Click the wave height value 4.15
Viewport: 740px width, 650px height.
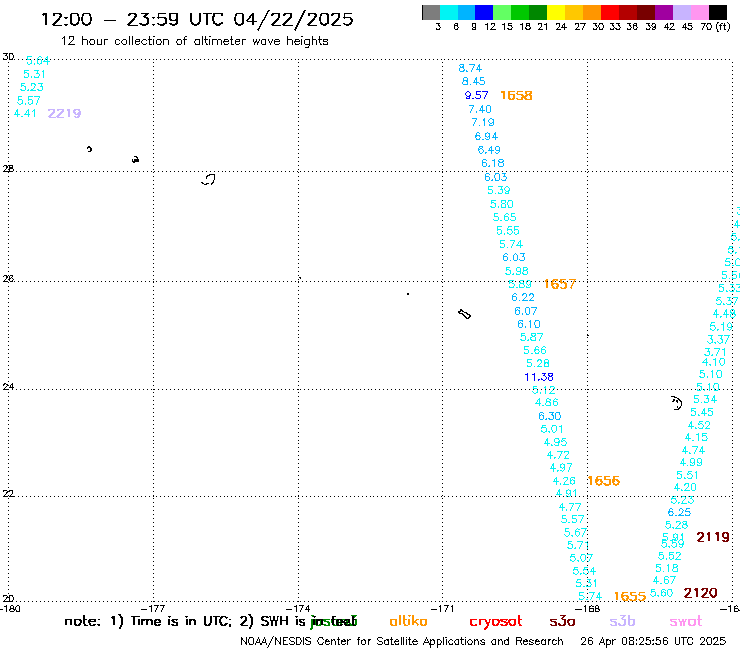[697, 438]
